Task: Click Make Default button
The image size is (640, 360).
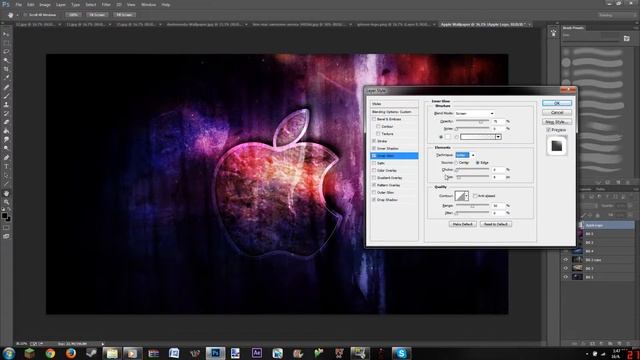Action: tap(463, 224)
